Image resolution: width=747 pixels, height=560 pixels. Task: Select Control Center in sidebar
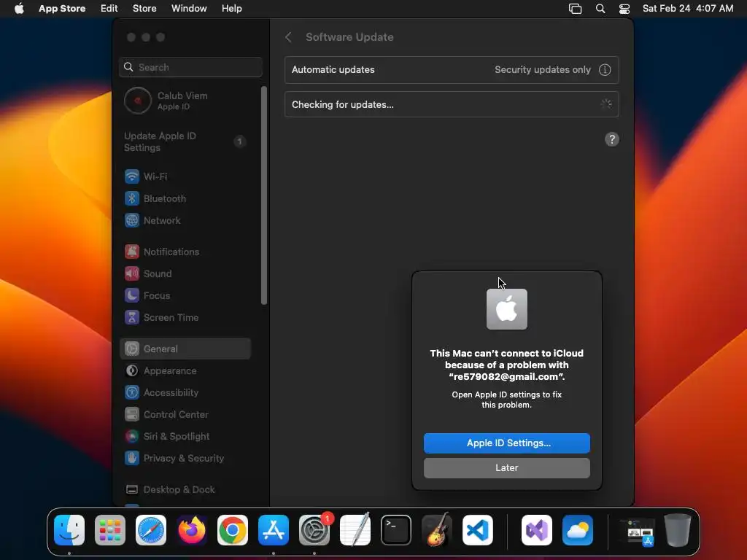[185, 415]
